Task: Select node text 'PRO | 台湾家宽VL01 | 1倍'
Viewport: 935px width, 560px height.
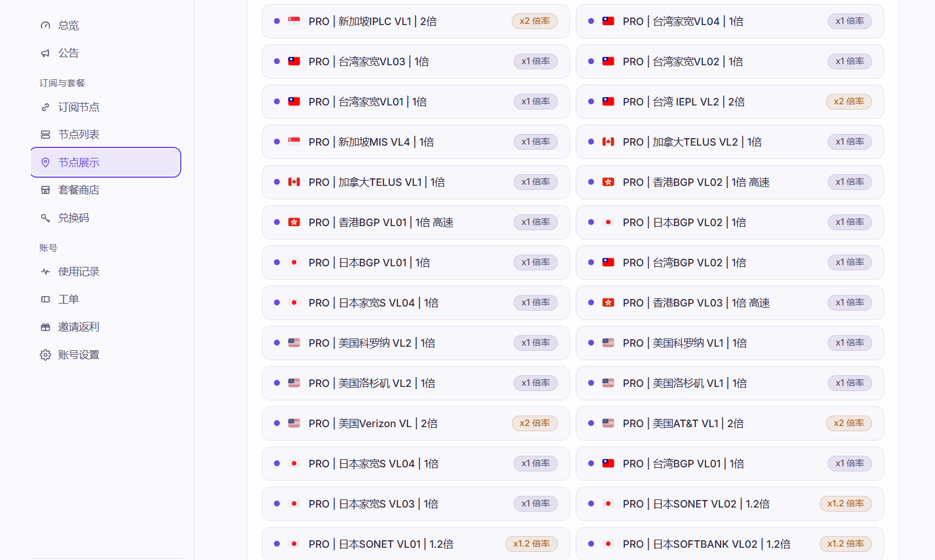Action: tap(368, 102)
